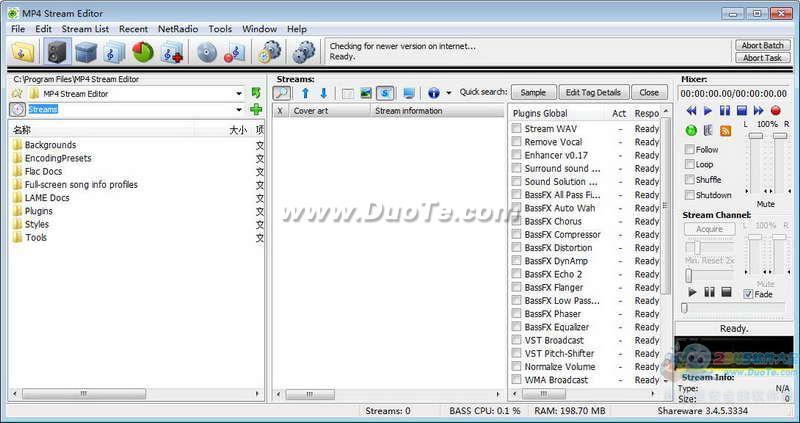Click the clock icon beside Streams field
Viewport: 800px width, 423px height.
(17, 109)
